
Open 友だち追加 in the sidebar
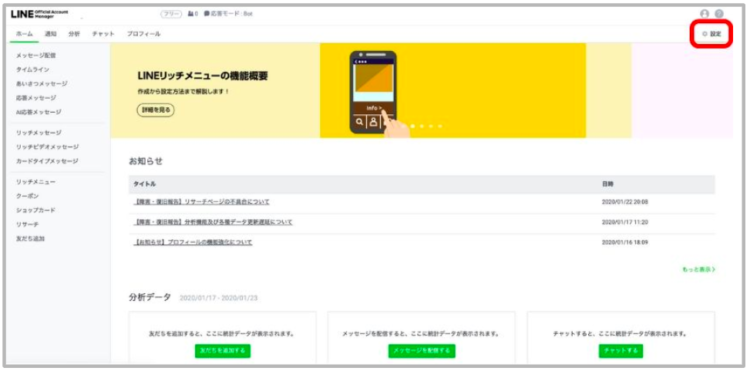tap(30, 238)
